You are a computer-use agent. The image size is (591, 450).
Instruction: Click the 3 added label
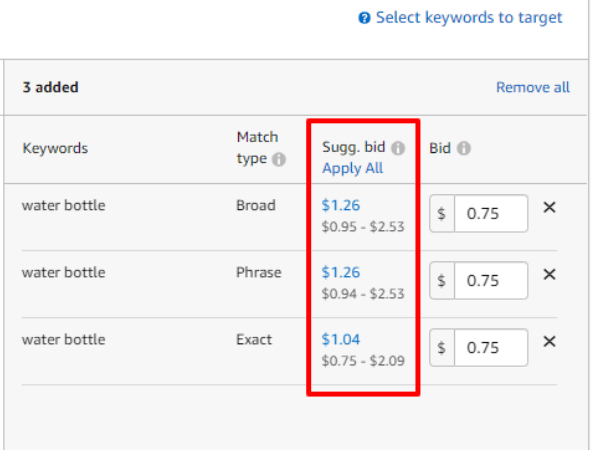point(51,87)
